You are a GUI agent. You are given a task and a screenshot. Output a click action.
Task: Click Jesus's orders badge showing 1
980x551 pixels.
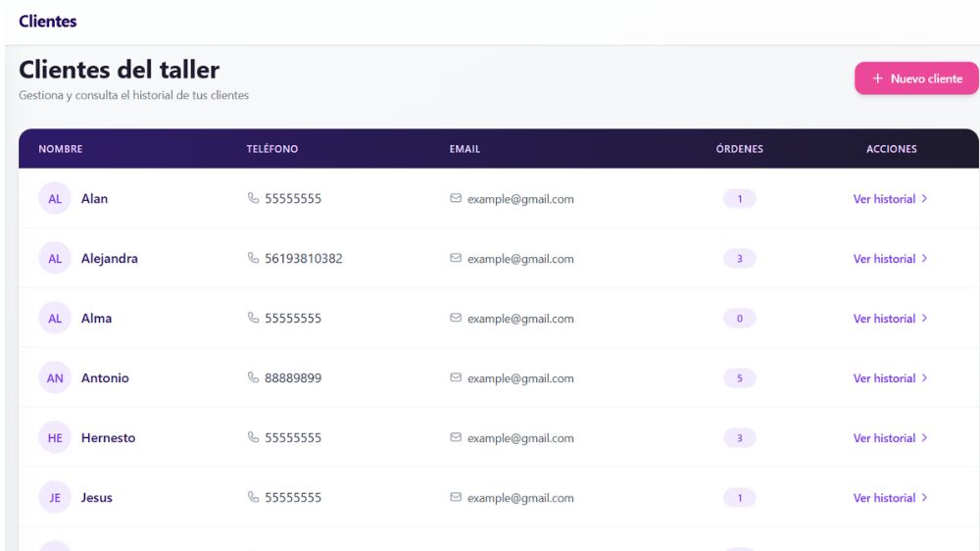pos(739,498)
